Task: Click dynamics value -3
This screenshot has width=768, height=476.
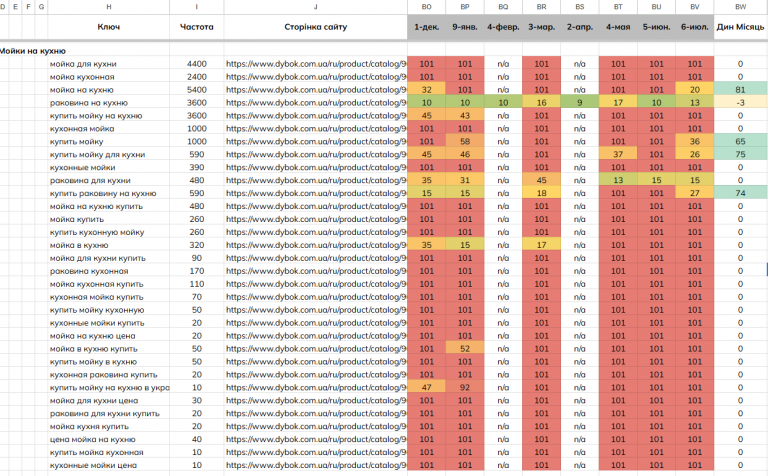Action: [741, 103]
